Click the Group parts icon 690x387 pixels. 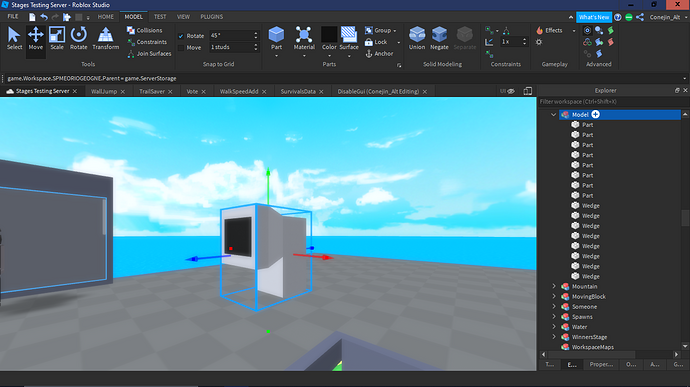369,30
